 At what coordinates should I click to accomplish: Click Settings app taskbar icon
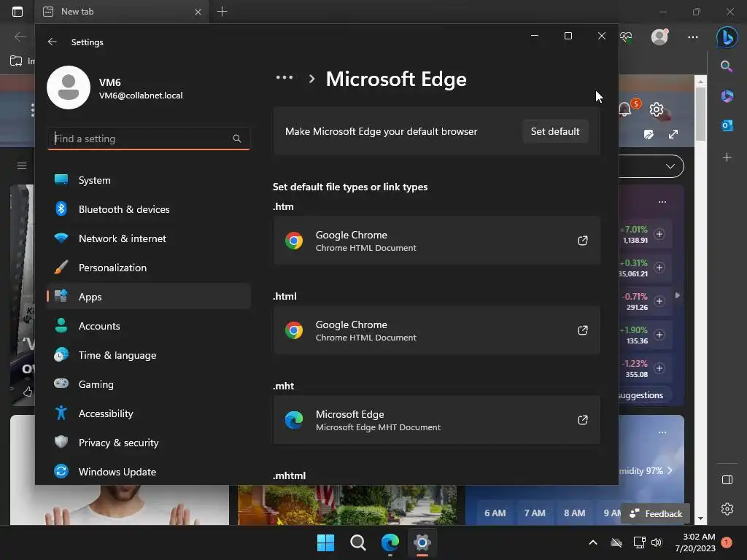pyautogui.click(x=422, y=542)
